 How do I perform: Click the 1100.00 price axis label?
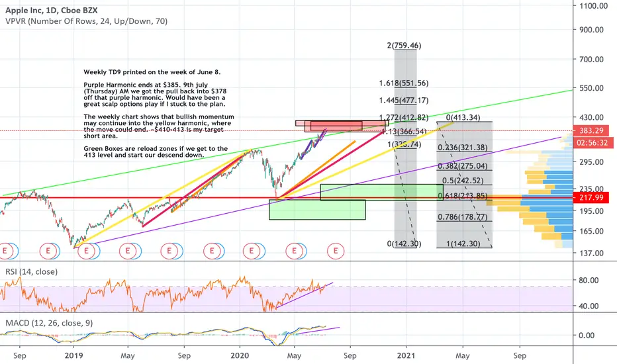pos(593,6)
